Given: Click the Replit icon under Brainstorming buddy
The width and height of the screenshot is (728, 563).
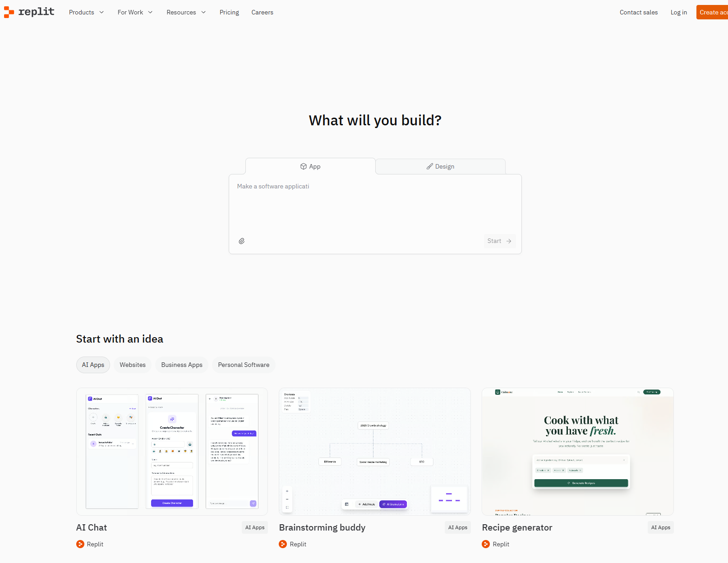Looking at the screenshot, I should 282,544.
